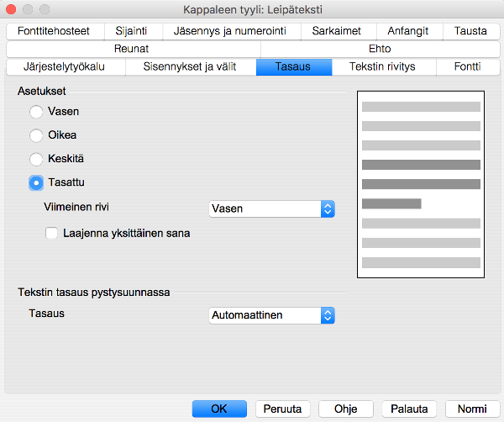Enable Laajenna yksittäinen sana checkbox
504x422 pixels.
click(x=51, y=233)
